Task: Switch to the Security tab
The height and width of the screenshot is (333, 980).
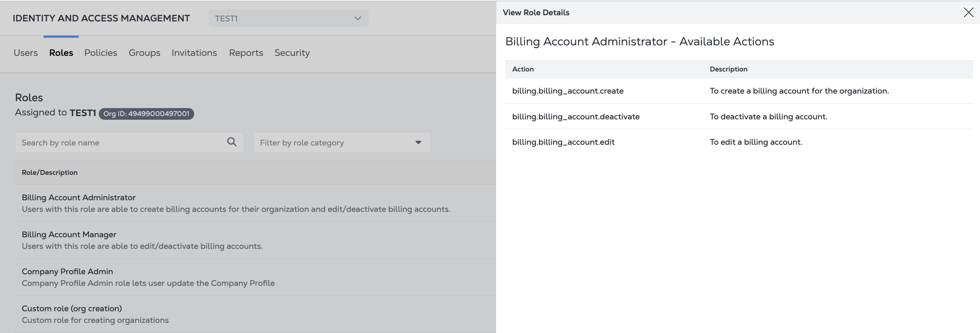Action: click(292, 53)
